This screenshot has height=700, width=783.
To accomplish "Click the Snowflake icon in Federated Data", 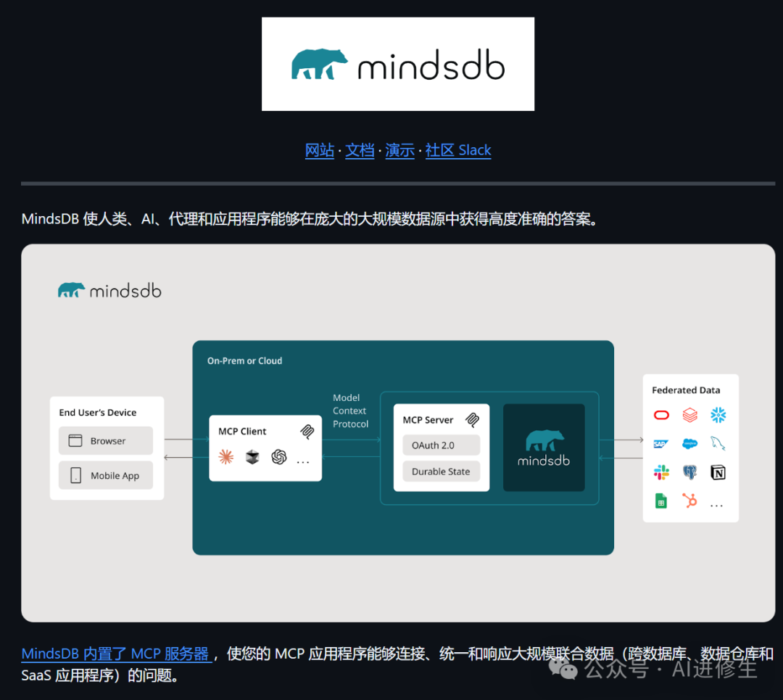I will pos(720,415).
